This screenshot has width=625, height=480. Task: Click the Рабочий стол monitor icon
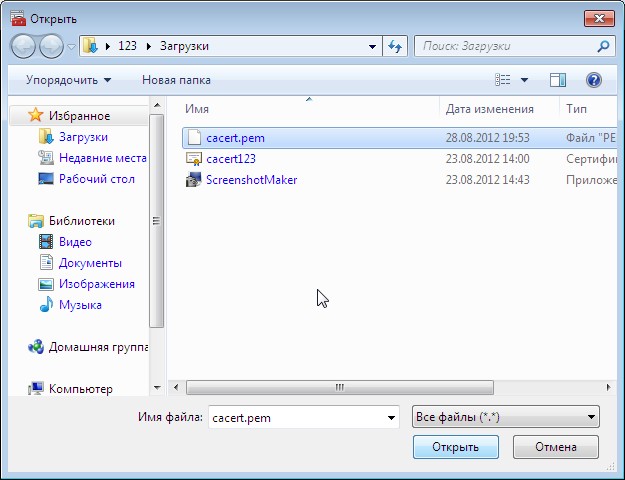tap(46, 178)
